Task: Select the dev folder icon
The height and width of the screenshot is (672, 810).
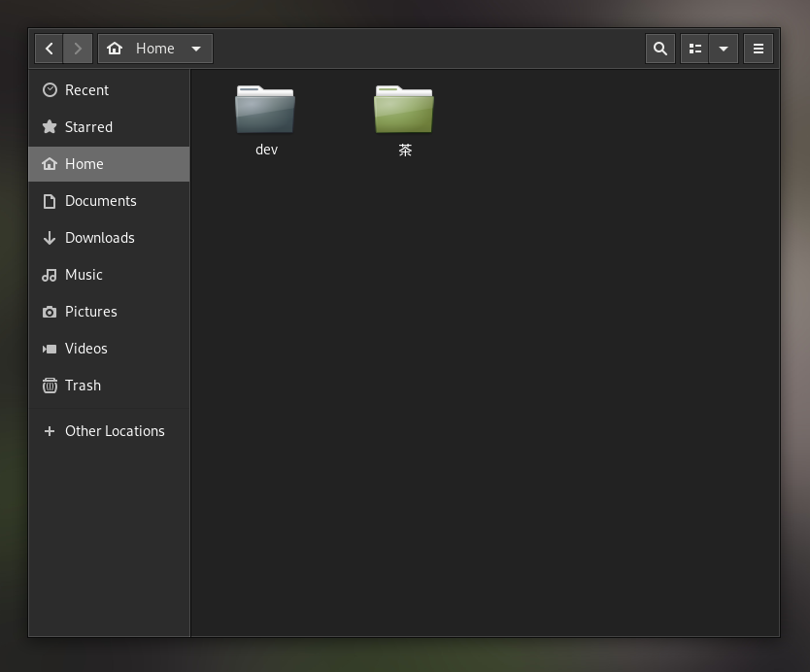Action: [265, 110]
